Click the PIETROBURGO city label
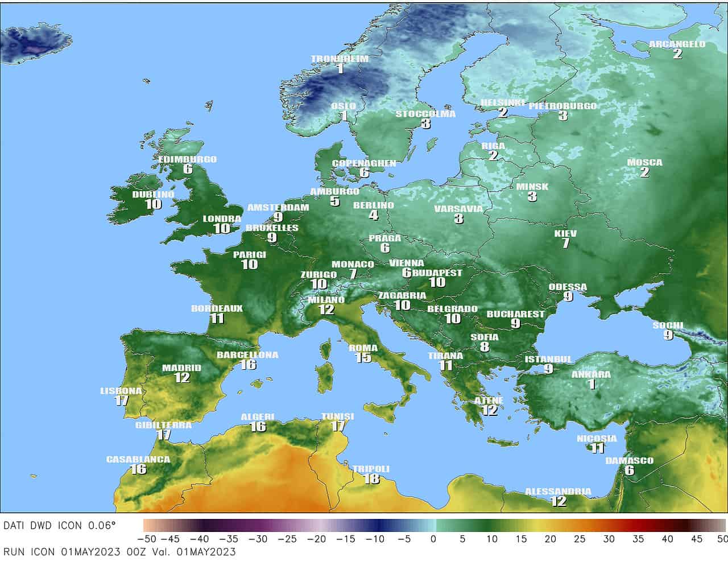 pos(562,106)
